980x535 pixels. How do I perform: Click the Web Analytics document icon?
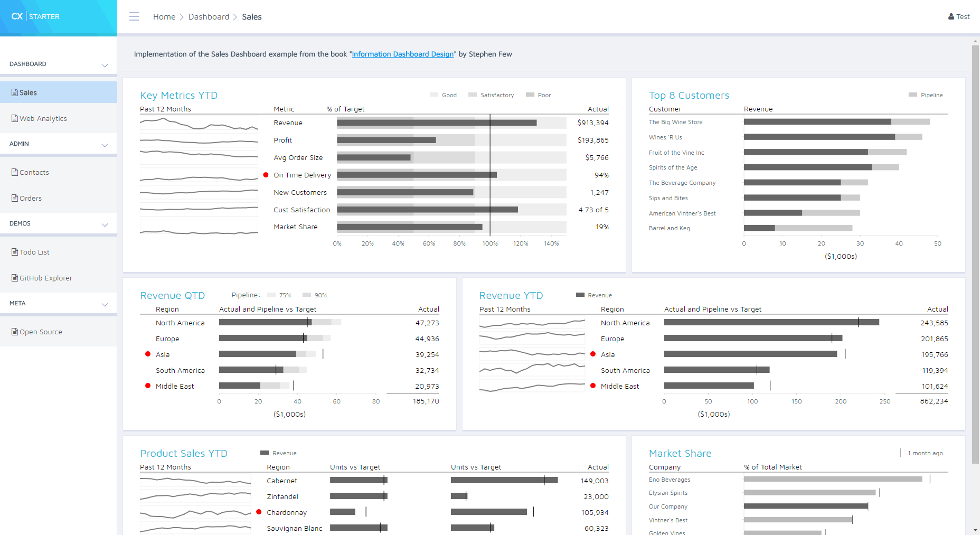(15, 118)
